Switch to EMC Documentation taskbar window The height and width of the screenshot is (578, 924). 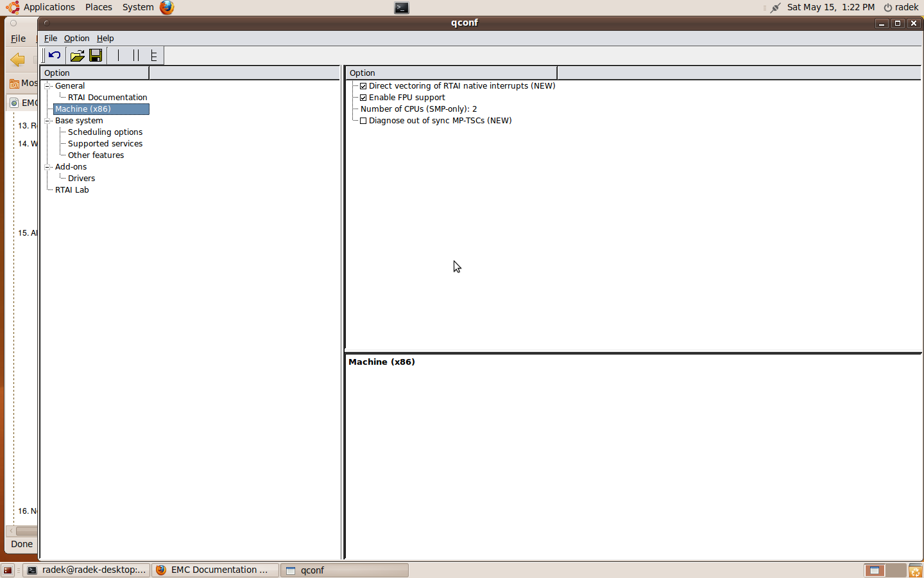tap(215, 570)
